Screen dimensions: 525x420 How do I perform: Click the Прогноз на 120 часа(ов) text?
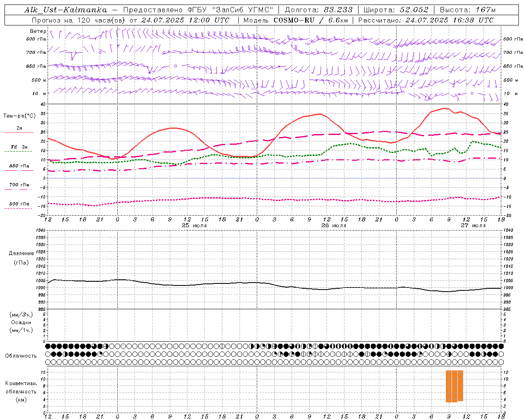(79, 20)
